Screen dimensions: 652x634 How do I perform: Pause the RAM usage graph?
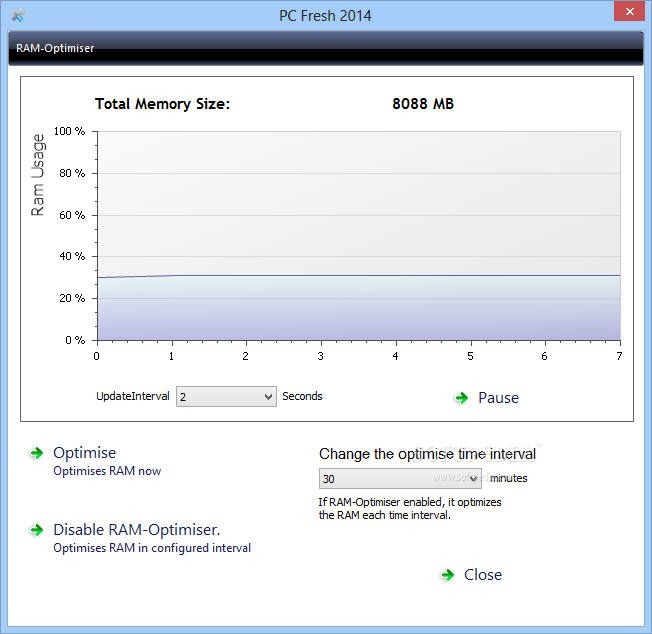[498, 398]
